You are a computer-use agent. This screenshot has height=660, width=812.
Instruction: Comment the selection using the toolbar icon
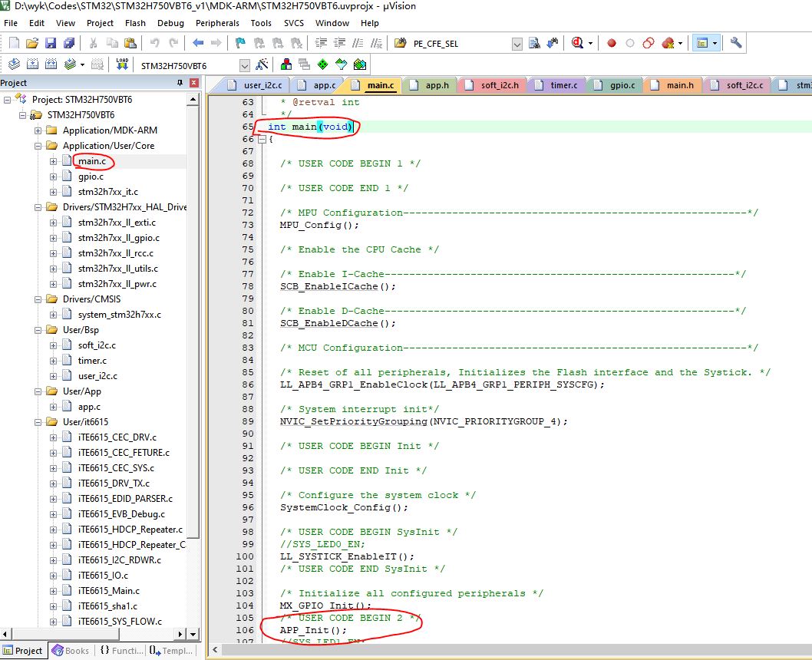[358, 44]
